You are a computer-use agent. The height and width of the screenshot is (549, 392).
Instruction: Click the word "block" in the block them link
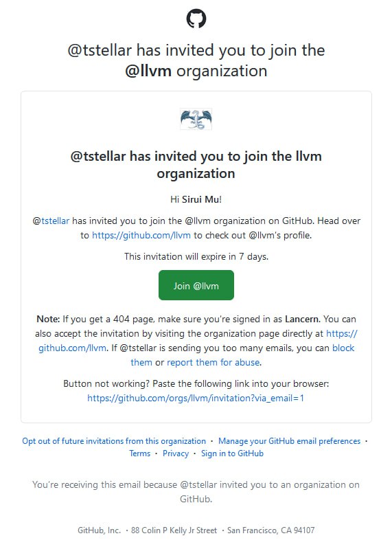[343, 348]
